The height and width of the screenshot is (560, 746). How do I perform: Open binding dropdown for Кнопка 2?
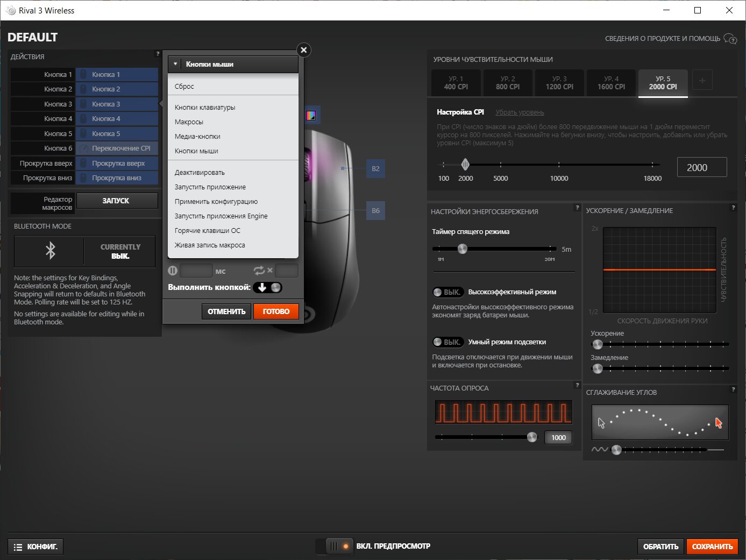tap(117, 89)
